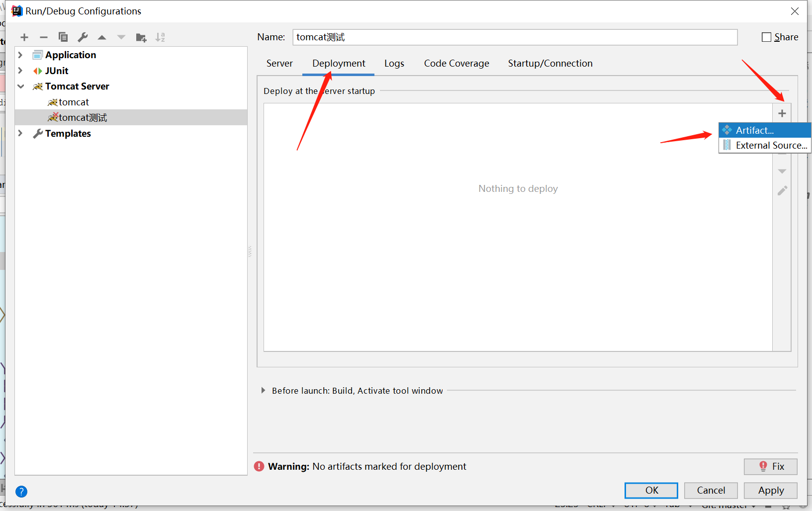The image size is (812, 511).
Task: Close the Run/Debug Configurations dialog
Action: pos(795,11)
